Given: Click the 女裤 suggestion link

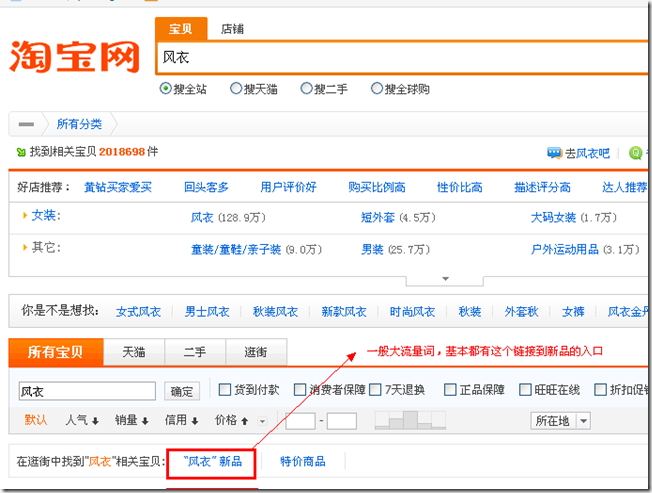Looking at the screenshot, I should (x=573, y=312).
